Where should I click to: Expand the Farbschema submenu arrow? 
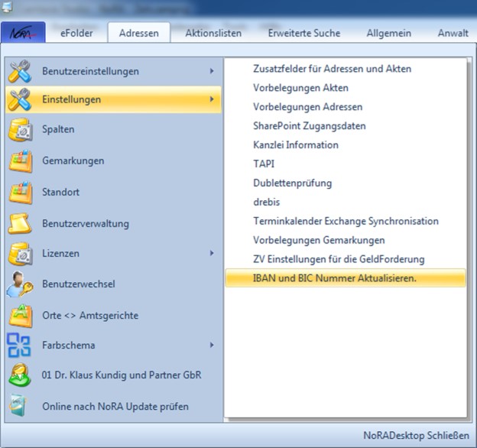212,345
